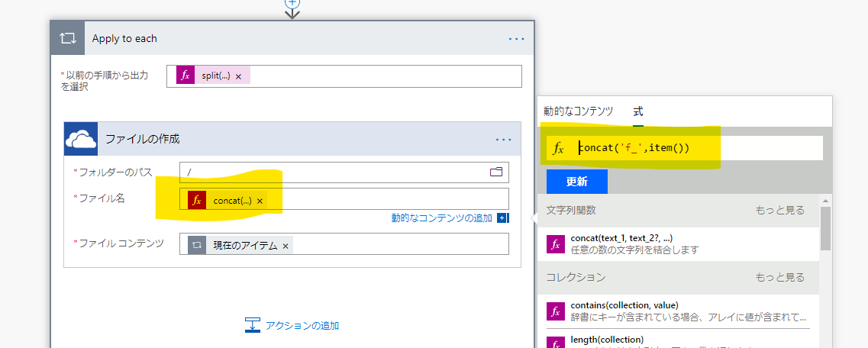Click the concat(...) fx token icon
The image size is (868, 348).
[x=197, y=200]
